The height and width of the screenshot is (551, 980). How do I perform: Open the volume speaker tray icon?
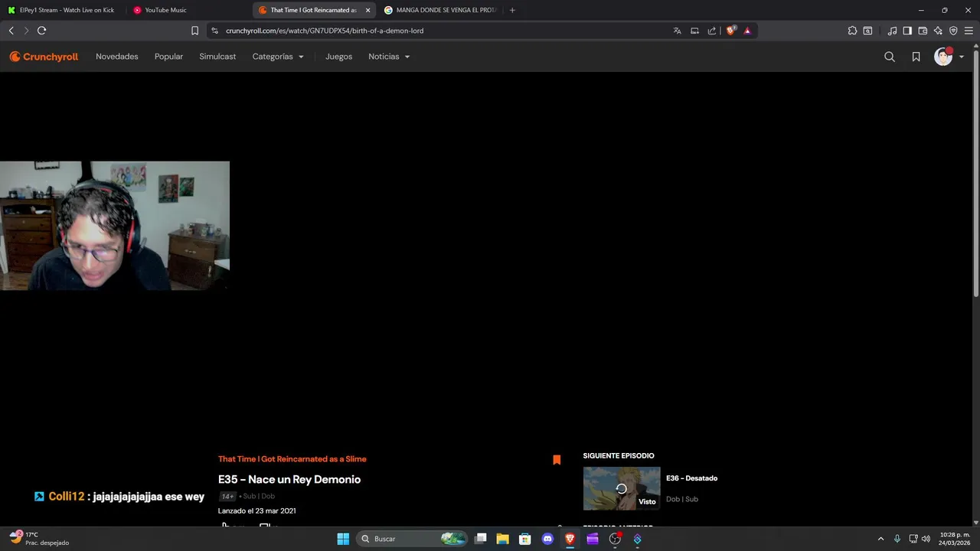(926, 539)
